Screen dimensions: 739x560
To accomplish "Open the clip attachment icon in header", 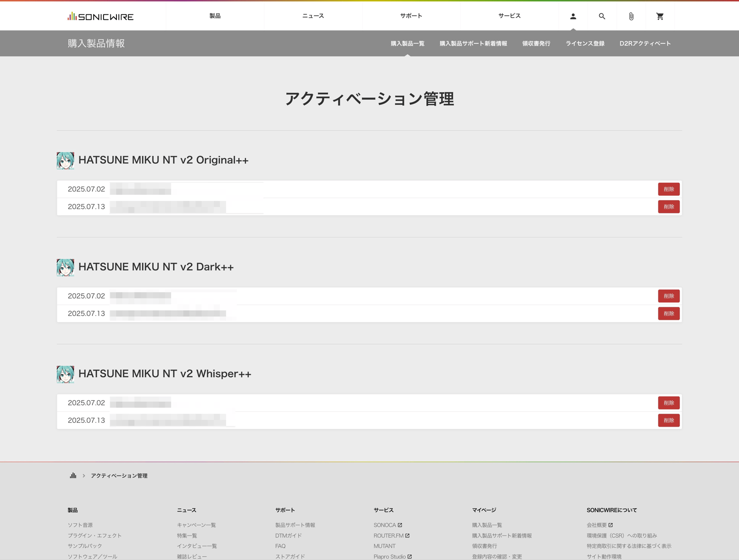I will coord(631,16).
